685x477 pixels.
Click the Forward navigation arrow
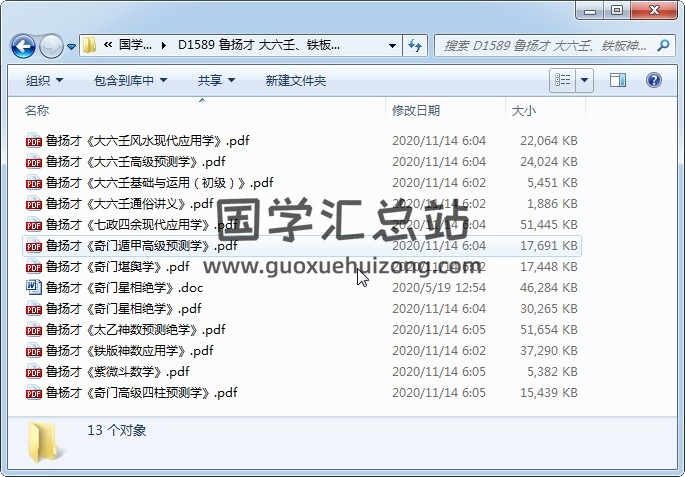click(51, 45)
